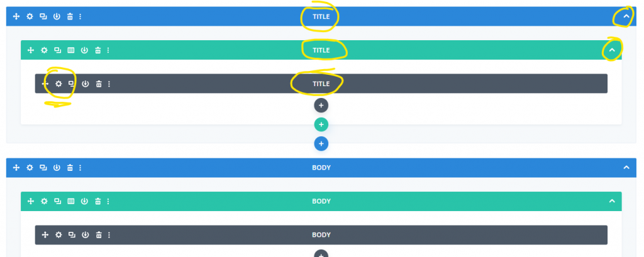Toggle power icon on dark TITLE module
Image resolution: width=644 pixels, height=257 pixels.
85,84
